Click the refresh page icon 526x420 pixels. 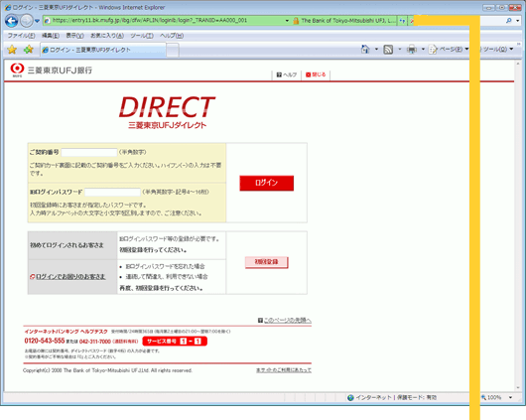pyautogui.click(x=402, y=21)
